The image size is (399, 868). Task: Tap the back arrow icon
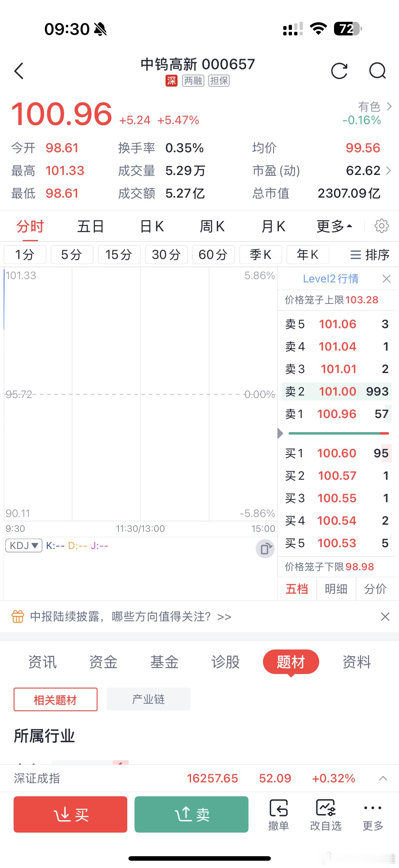point(19,71)
